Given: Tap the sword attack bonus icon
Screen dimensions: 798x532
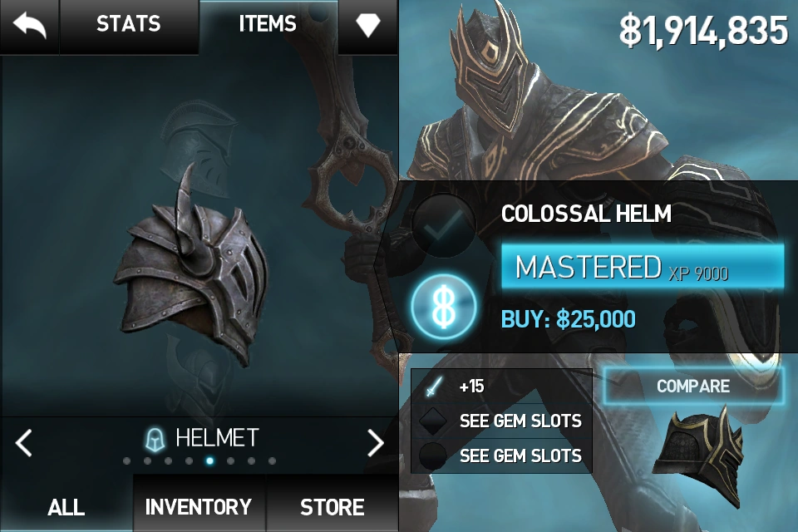Looking at the screenshot, I should [x=433, y=387].
